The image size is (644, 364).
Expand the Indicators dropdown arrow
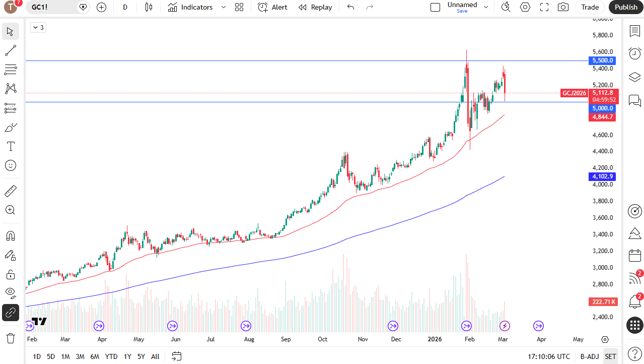[x=223, y=7]
